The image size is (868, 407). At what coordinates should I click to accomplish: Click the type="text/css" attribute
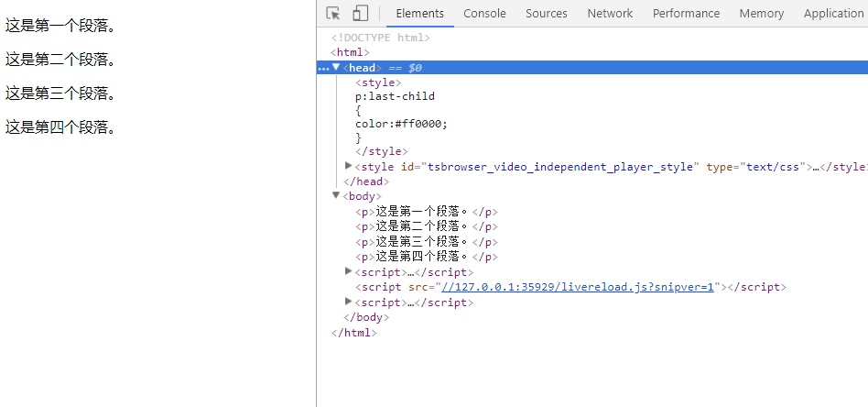(755, 167)
